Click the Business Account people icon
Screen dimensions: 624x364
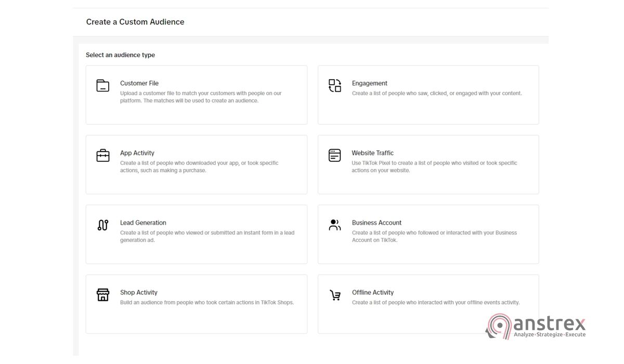[334, 225]
